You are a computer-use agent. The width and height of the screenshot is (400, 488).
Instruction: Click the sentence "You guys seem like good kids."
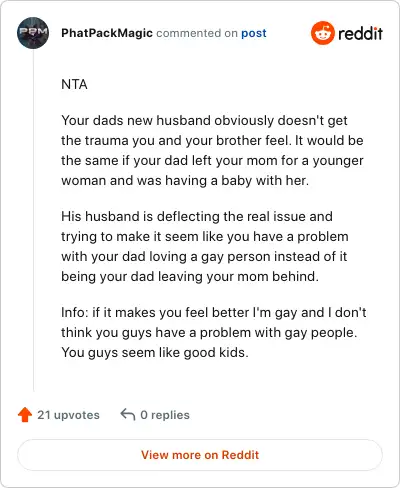(155, 353)
